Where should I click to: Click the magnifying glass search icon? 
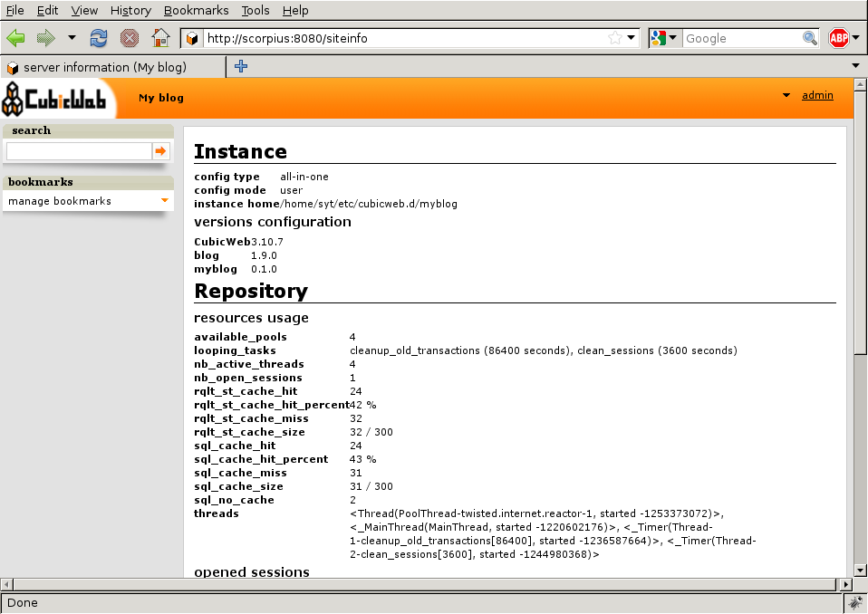810,38
